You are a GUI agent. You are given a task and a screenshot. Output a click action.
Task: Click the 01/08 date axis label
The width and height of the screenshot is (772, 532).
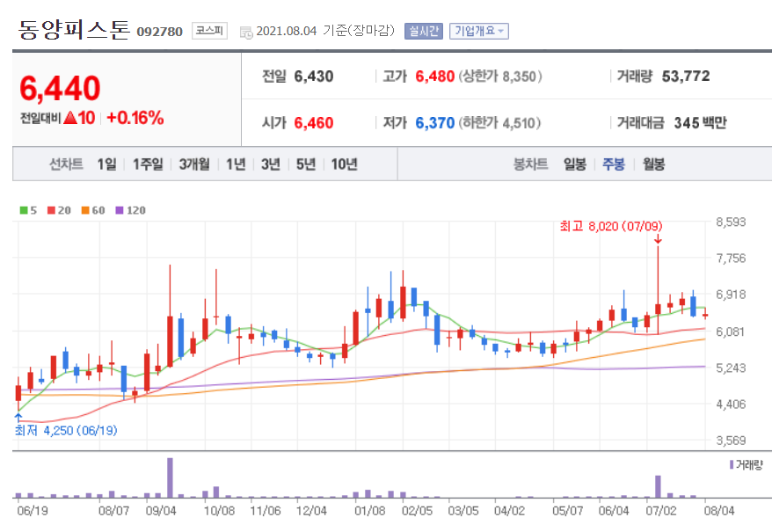tap(370, 511)
